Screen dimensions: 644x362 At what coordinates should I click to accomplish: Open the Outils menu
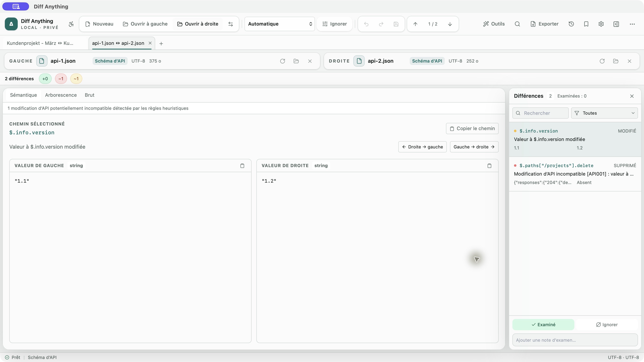click(x=494, y=24)
